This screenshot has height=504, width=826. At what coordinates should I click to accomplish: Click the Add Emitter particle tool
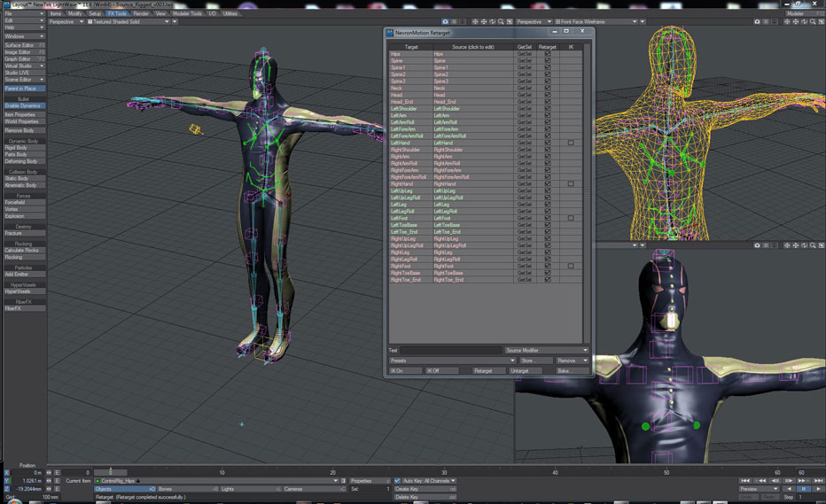[24, 275]
